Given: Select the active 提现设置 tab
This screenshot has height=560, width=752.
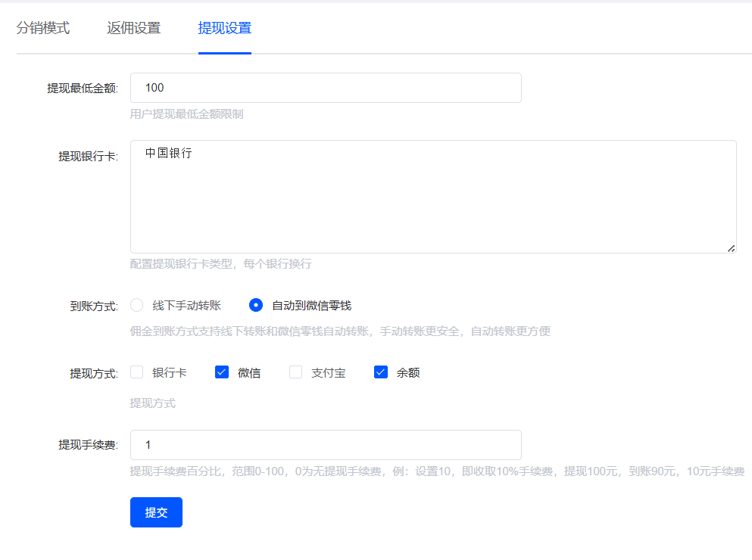Looking at the screenshot, I should [224, 27].
